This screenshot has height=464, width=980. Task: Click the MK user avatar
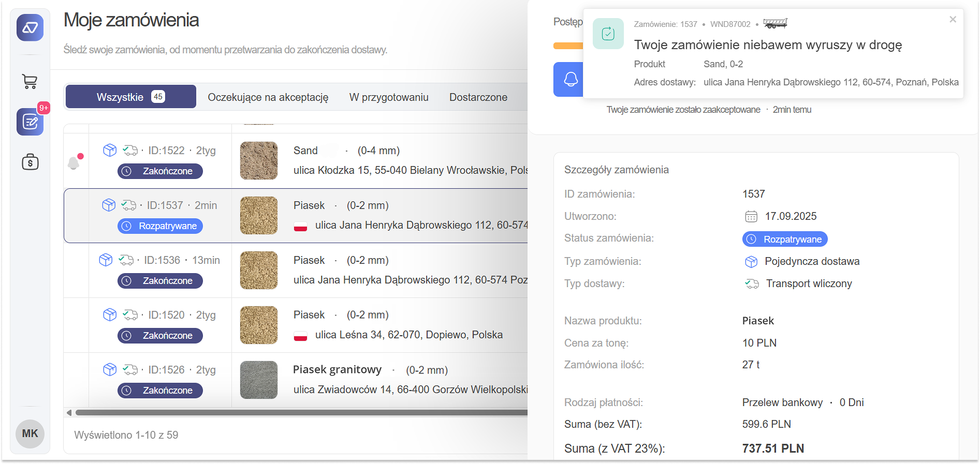point(30,433)
